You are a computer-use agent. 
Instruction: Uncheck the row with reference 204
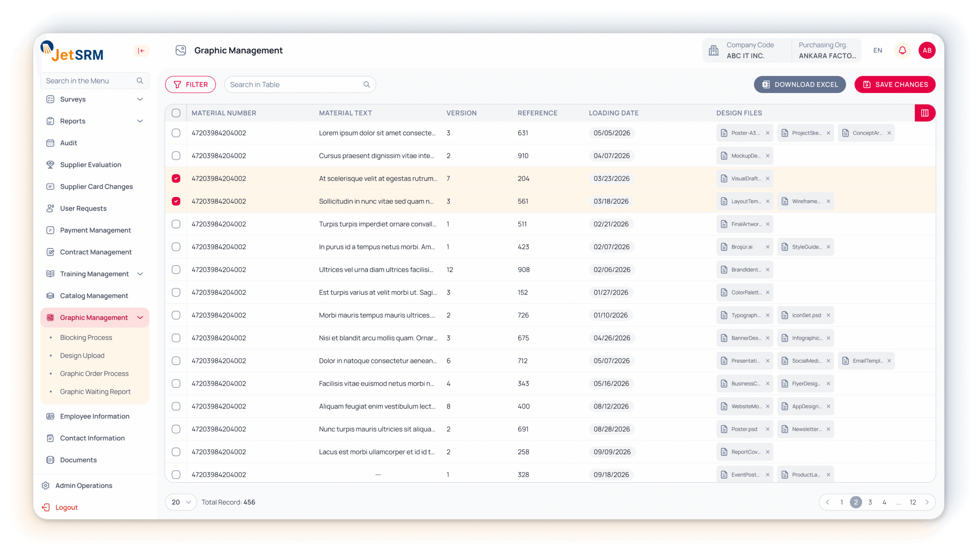tap(176, 178)
